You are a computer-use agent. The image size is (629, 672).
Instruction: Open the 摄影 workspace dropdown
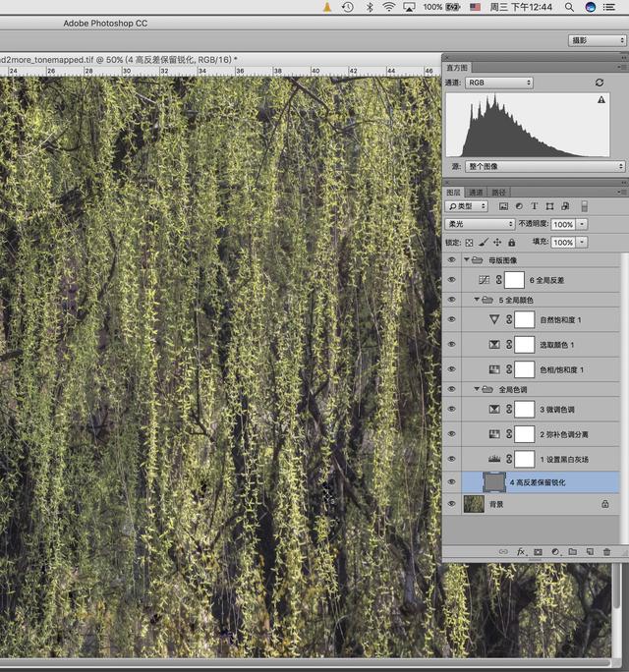[597, 40]
